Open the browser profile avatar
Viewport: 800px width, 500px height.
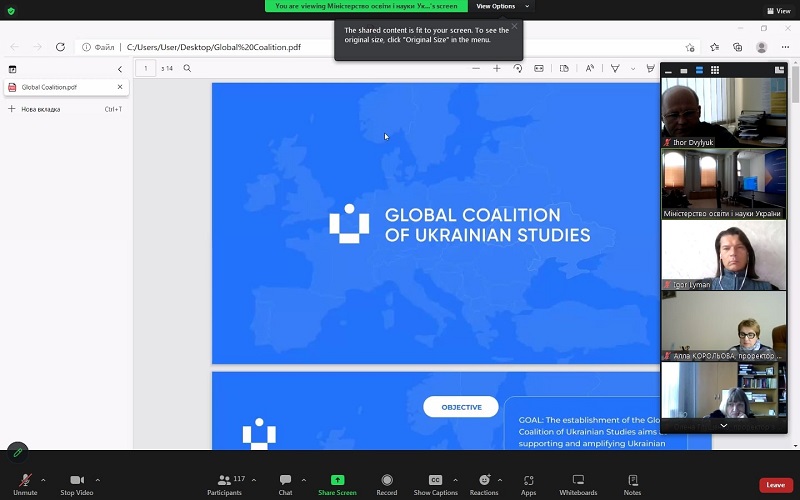pos(762,47)
